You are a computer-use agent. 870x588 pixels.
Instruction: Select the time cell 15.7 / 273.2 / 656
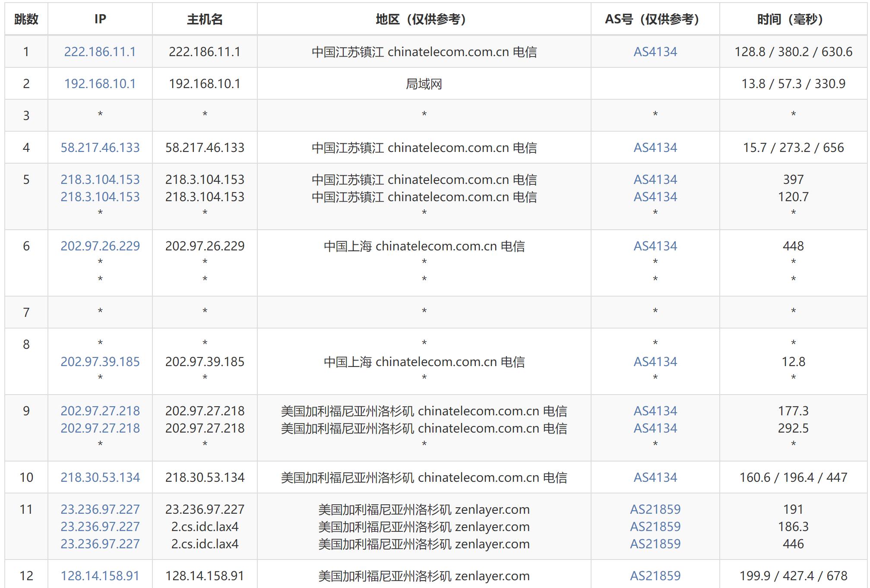pos(793,148)
